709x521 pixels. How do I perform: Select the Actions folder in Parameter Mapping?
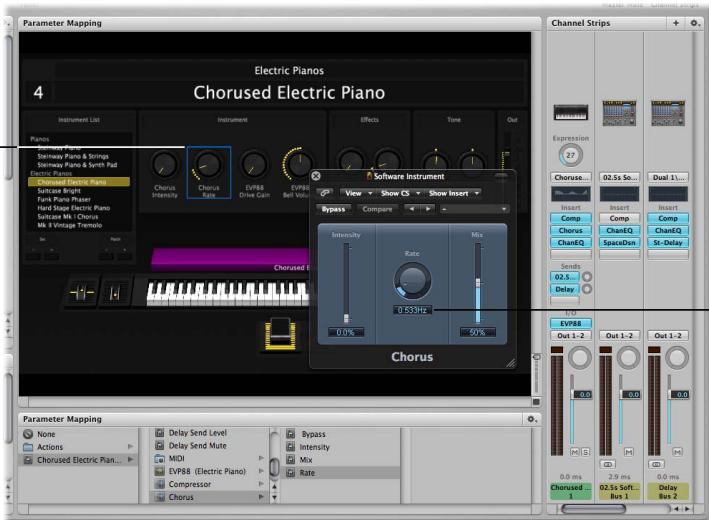point(50,447)
